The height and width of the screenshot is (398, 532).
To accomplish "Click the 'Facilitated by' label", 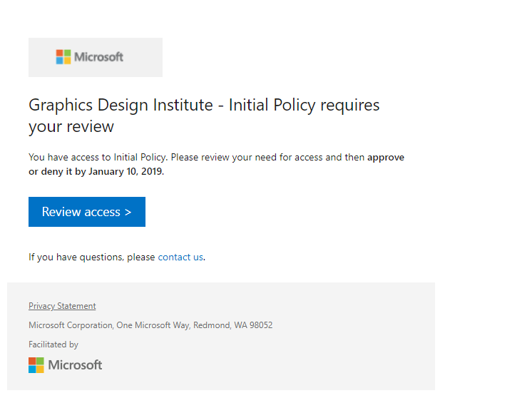I will (x=53, y=345).
